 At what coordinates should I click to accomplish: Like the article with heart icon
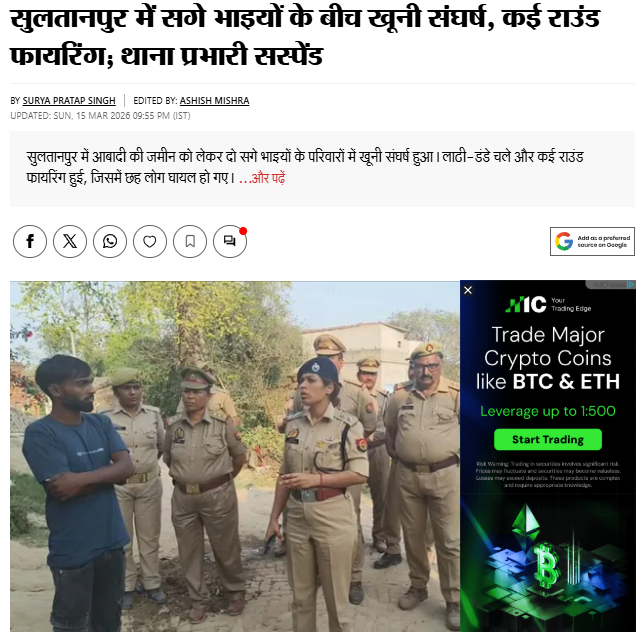[x=150, y=242]
